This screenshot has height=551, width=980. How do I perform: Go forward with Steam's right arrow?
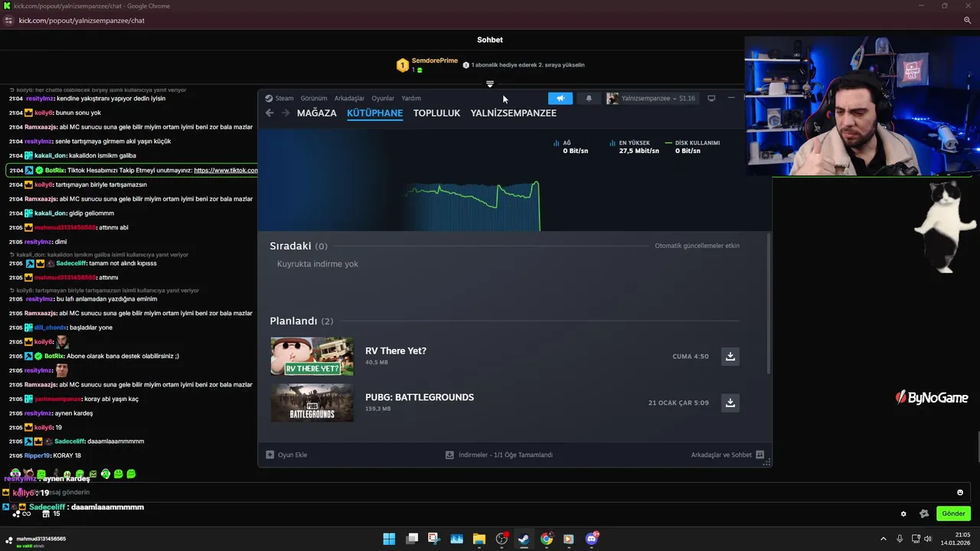286,113
